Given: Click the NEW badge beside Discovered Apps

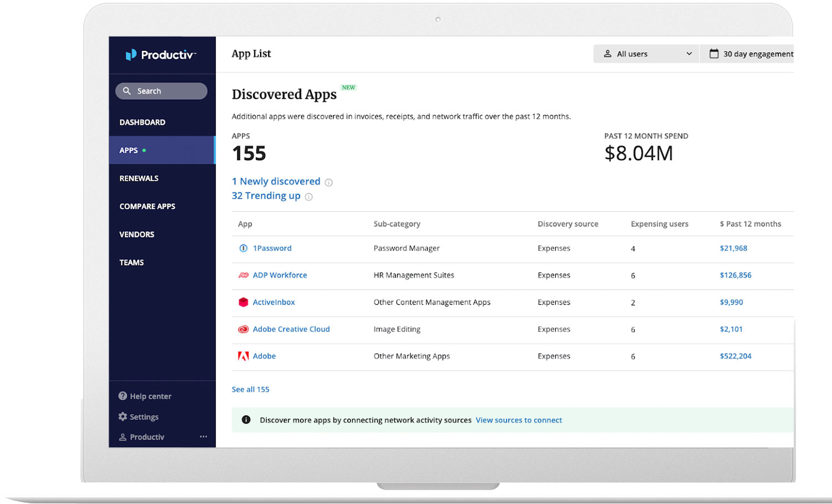Looking at the screenshot, I should coord(348,88).
